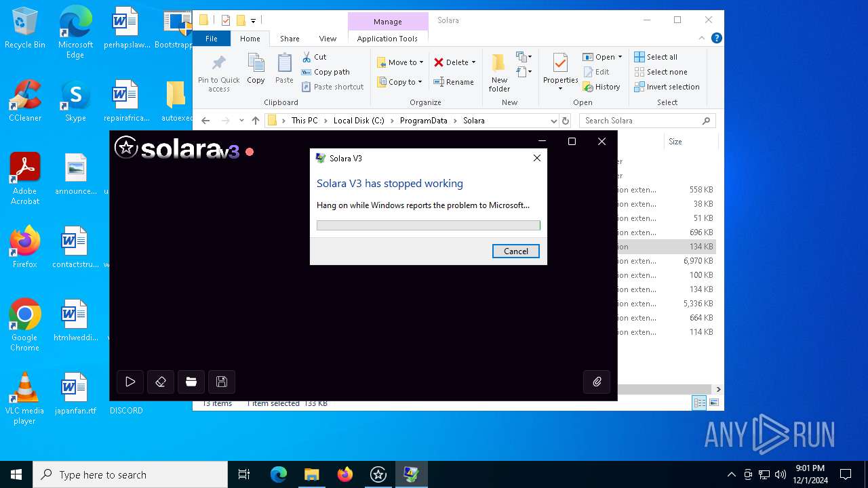Open recent locations dropdown arrow
This screenshot has width=868, height=488.
click(241, 121)
